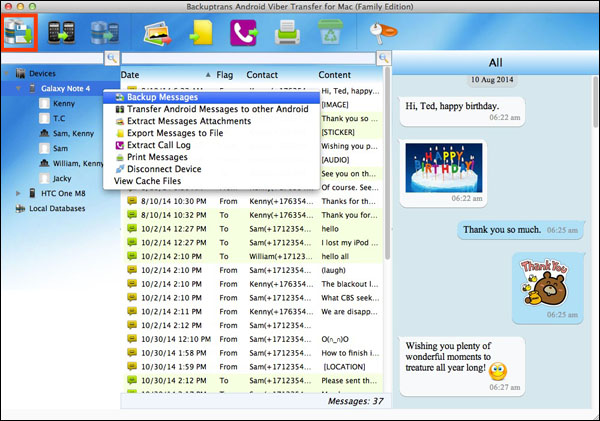Click the green recycle bin toolbar icon
Screen dimensions: 600x421
point(330,33)
